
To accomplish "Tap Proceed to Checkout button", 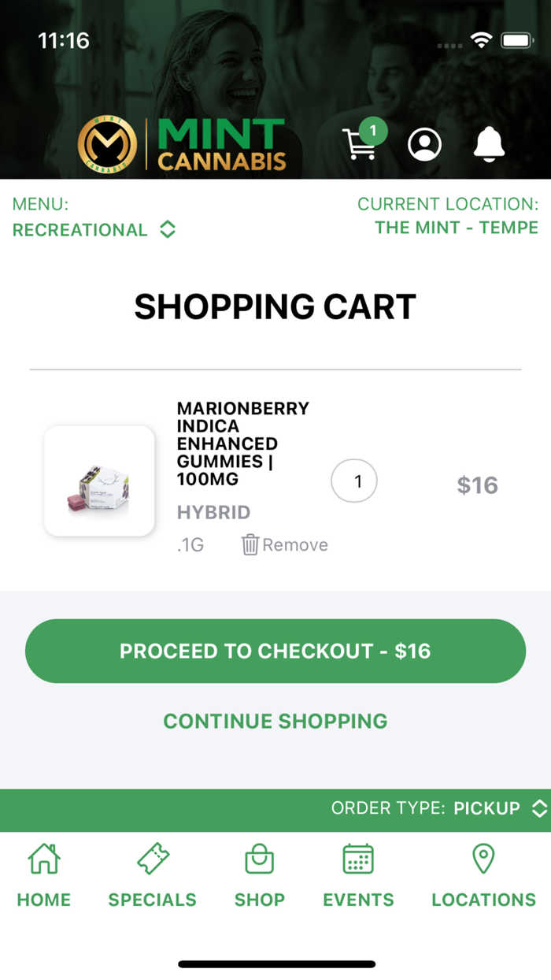I will point(275,651).
